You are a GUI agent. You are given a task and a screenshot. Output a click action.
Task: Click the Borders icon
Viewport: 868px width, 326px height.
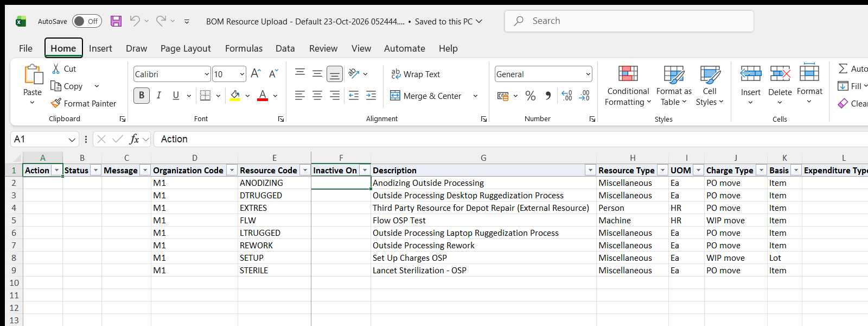click(x=205, y=96)
